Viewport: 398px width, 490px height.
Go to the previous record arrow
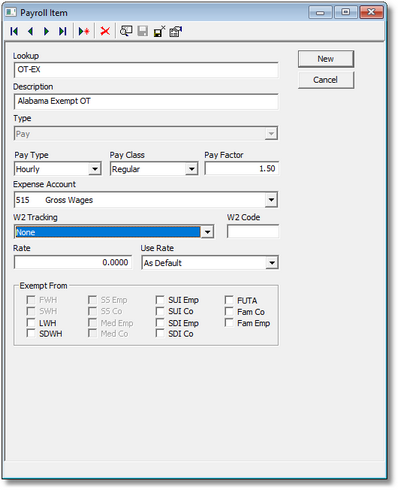click(31, 31)
